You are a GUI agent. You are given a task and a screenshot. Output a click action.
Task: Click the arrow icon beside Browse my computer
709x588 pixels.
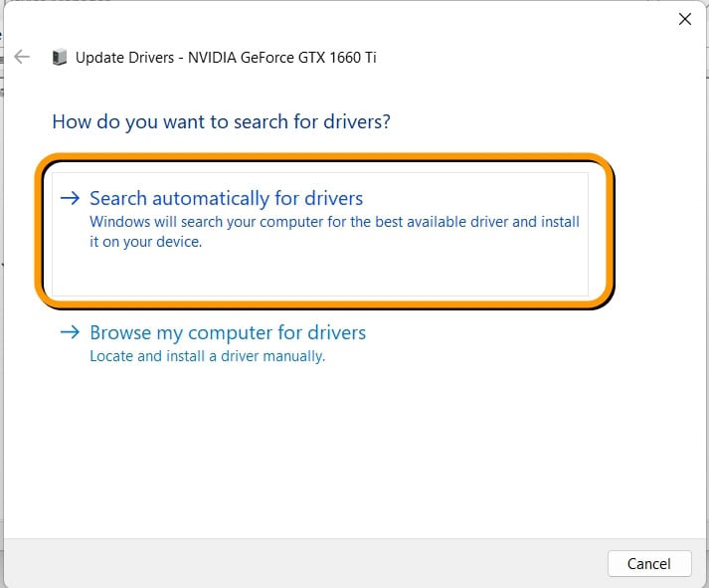(69, 333)
